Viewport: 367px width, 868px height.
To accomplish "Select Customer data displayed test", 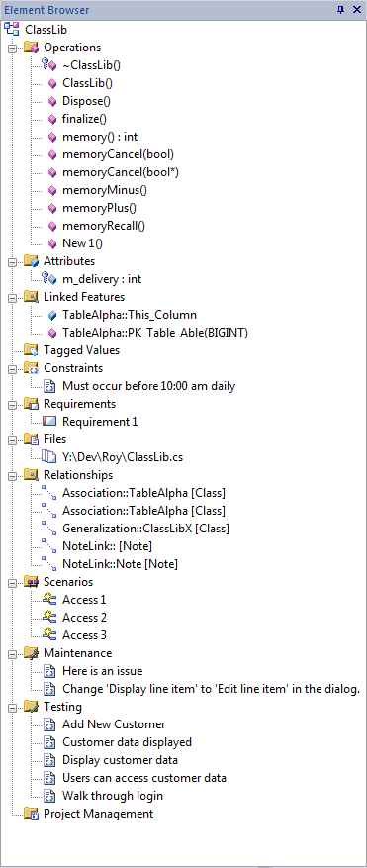I will pos(127,741).
